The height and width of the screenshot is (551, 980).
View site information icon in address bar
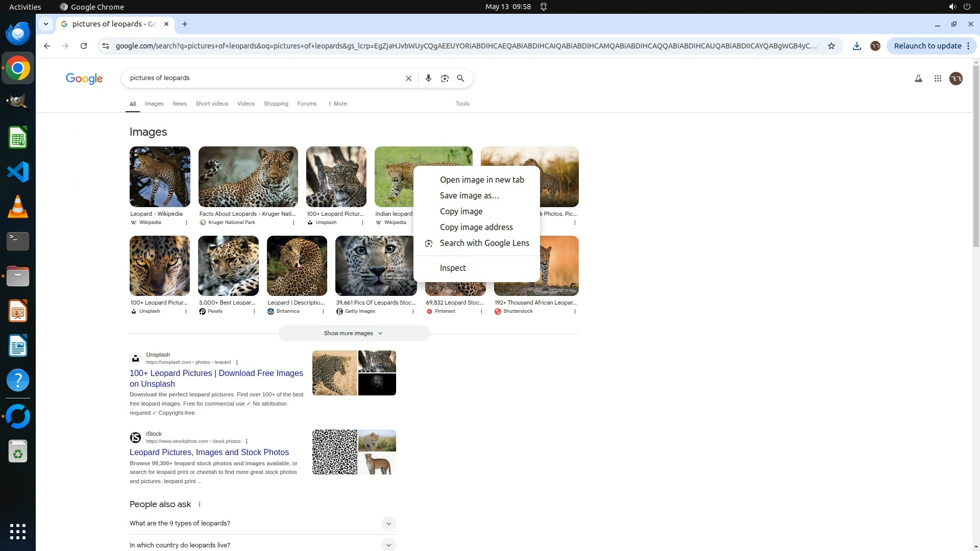pyautogui.click(x=106, y=46)
